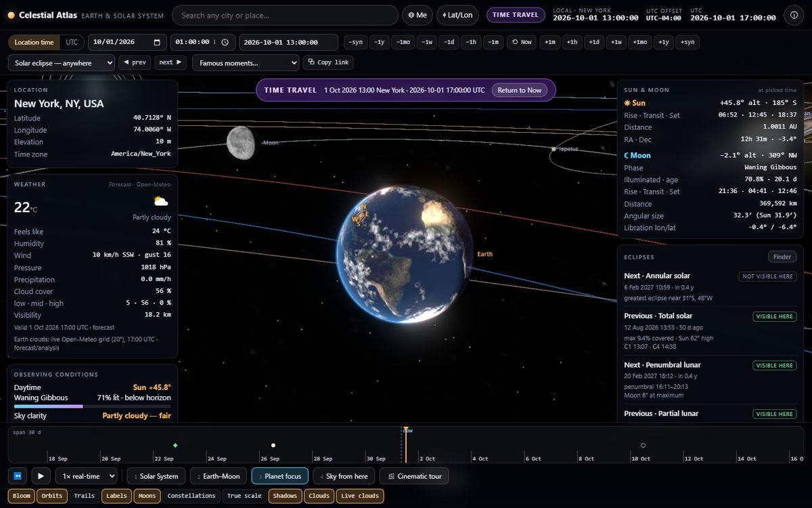The height and width of the screenshot is (508, 812).
Task: Switch to Location time mode
Action: click(x=34, y=42)
